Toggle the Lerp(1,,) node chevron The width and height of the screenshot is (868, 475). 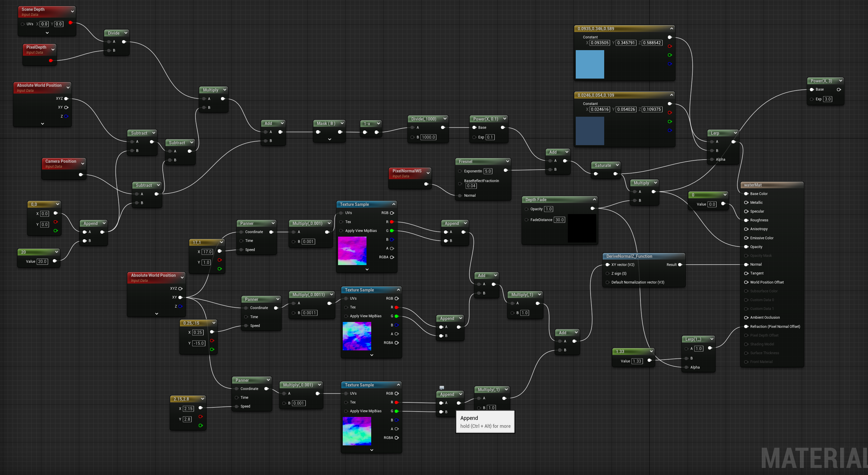pyautogui.click(x=712, y=339)
